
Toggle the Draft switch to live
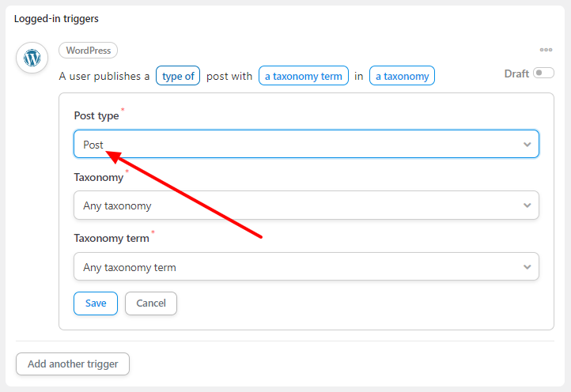[x=543, y=73]
